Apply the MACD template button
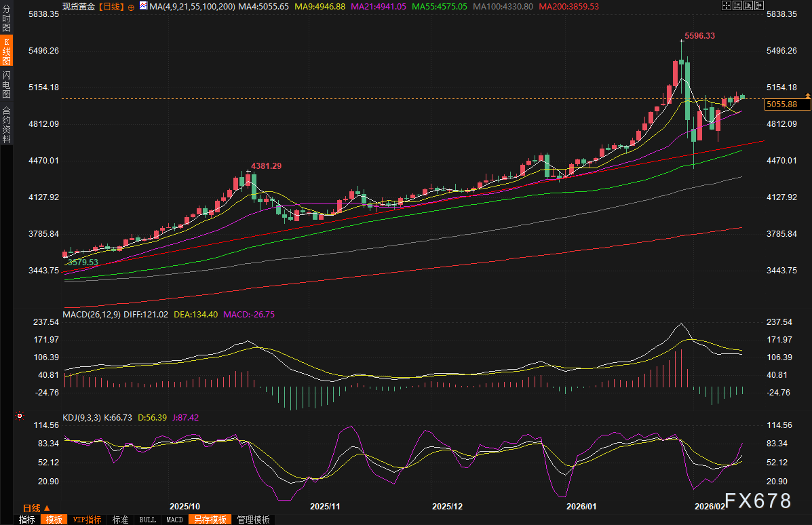 [x=174, y=520]
